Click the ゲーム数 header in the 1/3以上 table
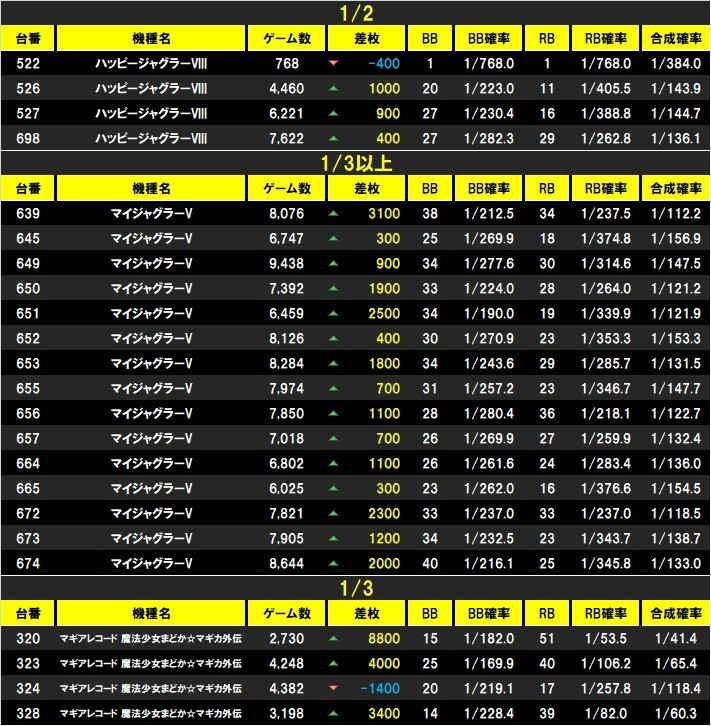The width and height of the screenshot is (711, 726). coord(287,188)
